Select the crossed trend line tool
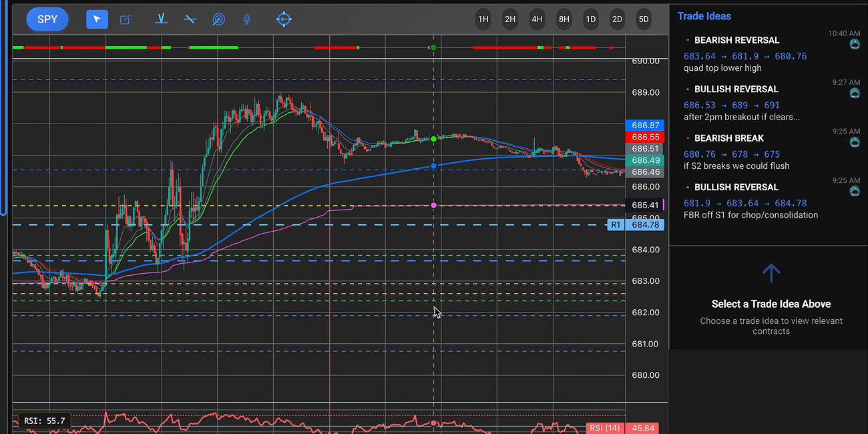The image size is (868, 434). [x=190, y=19]
